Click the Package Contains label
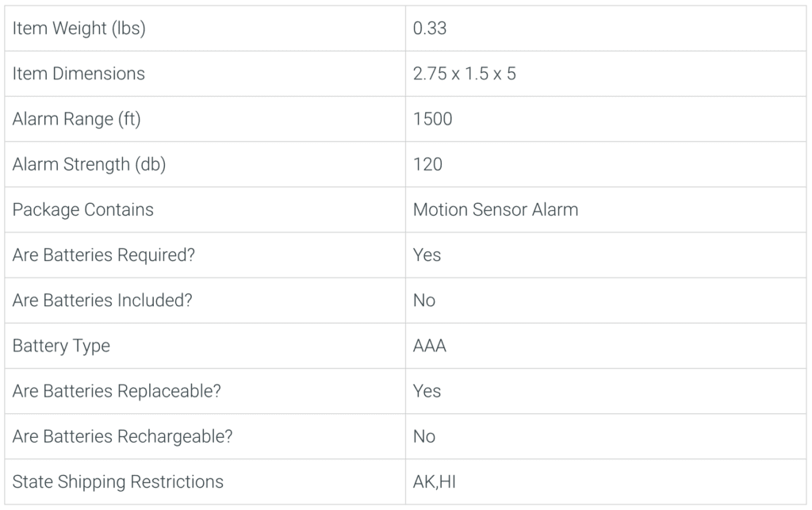This screenshot has width=812, height=510. point(82,209)
